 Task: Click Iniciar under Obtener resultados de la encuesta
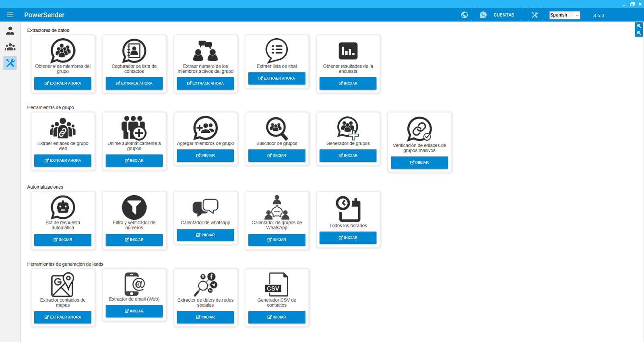click(x=348, y=83)
